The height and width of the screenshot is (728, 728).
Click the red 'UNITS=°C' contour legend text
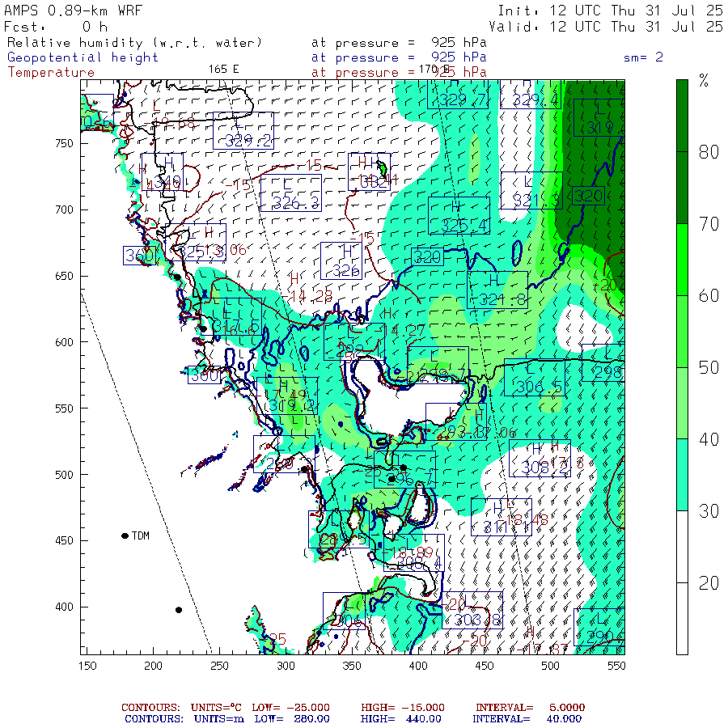pyautogui.click(x=216, y=708)
